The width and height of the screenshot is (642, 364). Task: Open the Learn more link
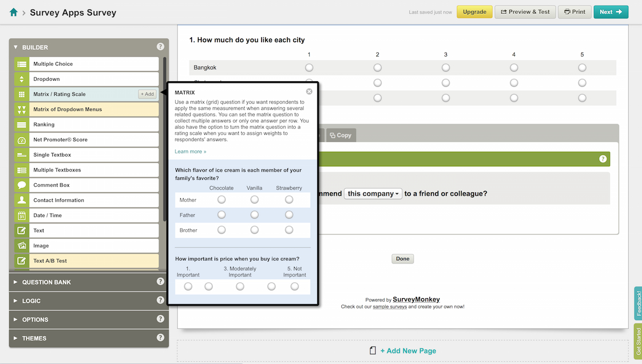click(190, 152)
